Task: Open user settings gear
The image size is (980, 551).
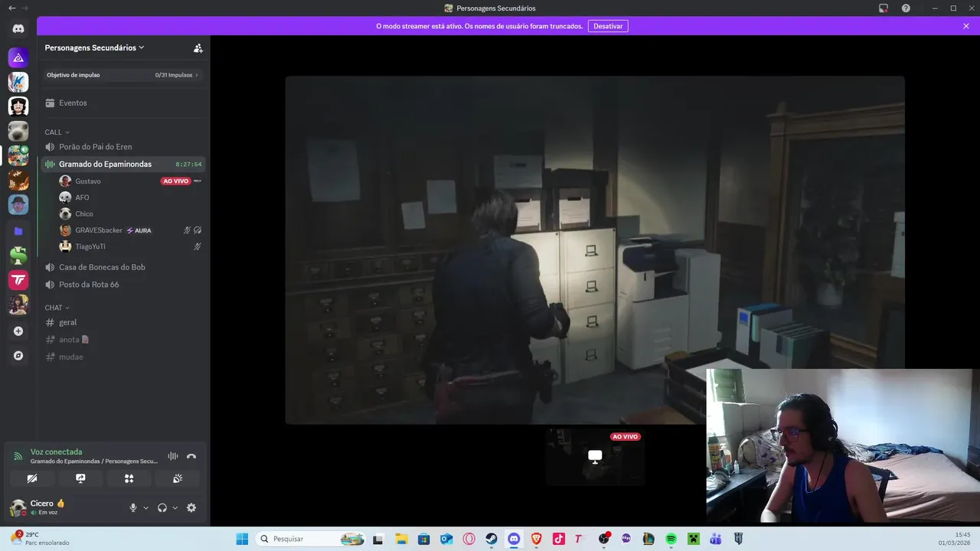Action: 191,507
